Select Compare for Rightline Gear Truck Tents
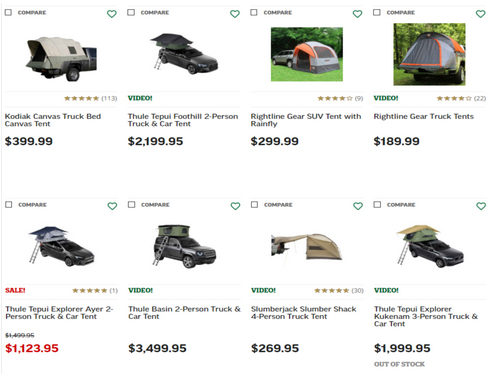Screen dimensions: 493x374 [377, 12]
